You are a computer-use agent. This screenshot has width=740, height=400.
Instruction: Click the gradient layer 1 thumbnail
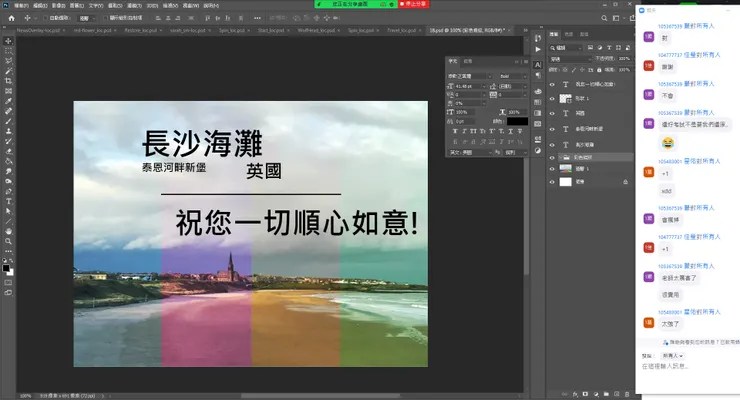pos(565,168)
